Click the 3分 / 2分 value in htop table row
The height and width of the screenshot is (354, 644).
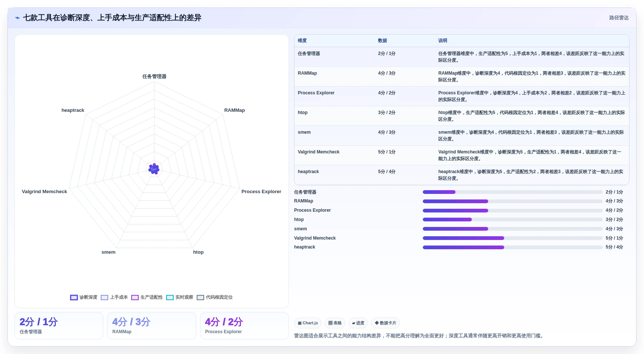(x=387, y=113)
